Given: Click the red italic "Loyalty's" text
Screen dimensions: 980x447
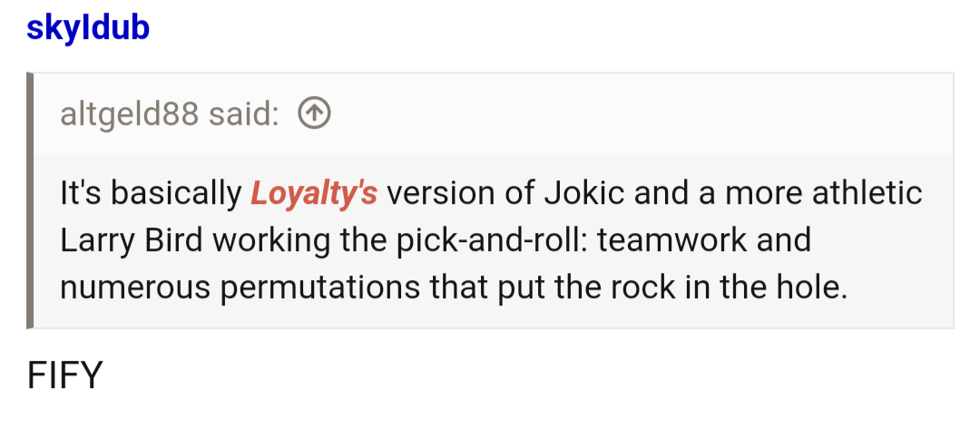Looking at the screenshot, I should point(313,193).
